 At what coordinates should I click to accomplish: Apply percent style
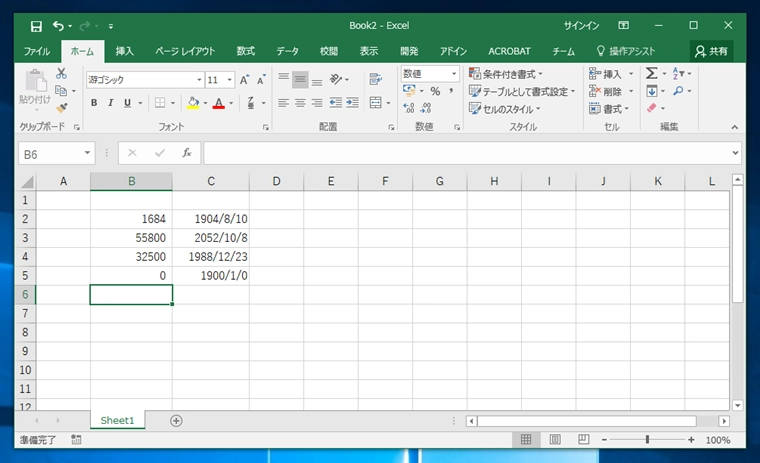(435, 91)
